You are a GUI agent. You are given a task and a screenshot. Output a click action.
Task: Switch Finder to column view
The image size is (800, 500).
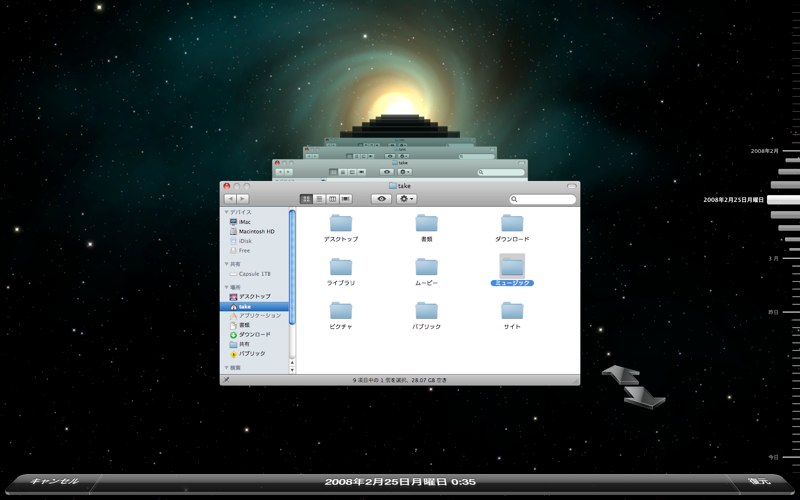point(333,199)
